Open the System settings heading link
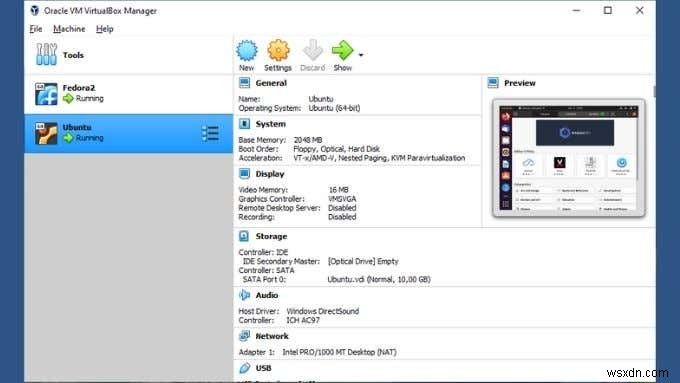This screenshot has height=383, width=680. tap(271, 124)
